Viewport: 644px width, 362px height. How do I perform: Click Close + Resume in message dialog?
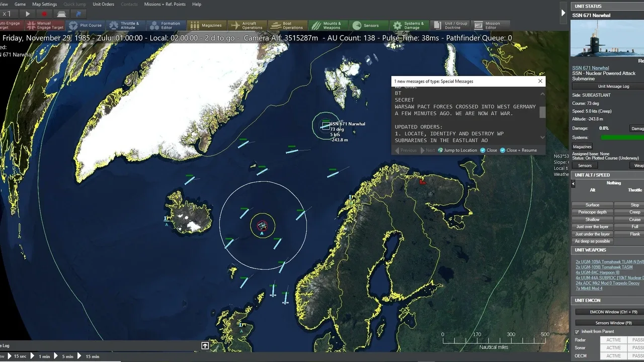click(x=518, y=150)
